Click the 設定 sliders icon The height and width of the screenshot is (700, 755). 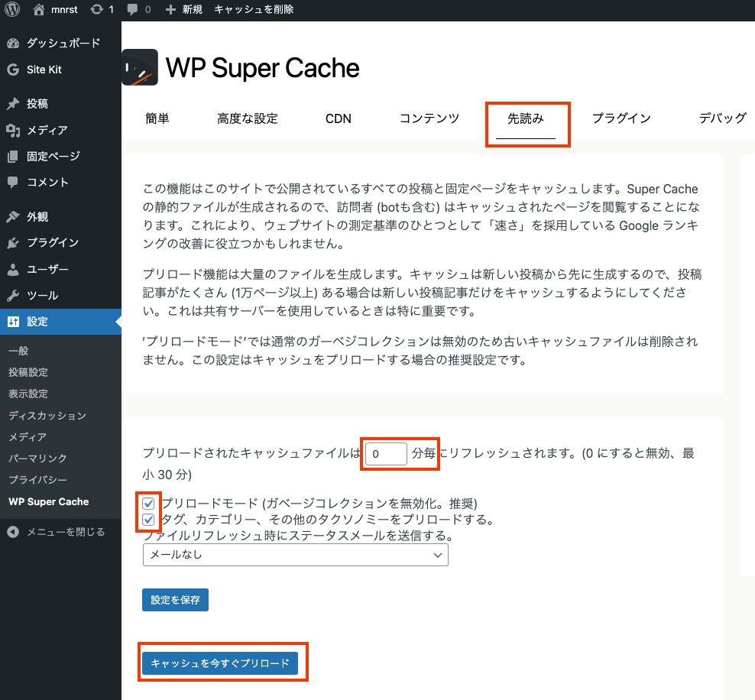point(14,322)
